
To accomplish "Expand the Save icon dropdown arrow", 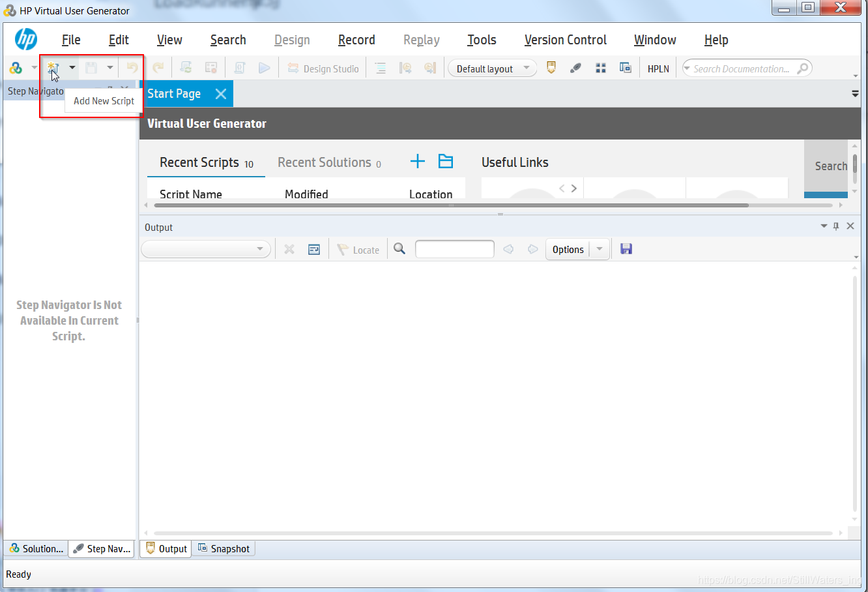I will click(109, 68).
